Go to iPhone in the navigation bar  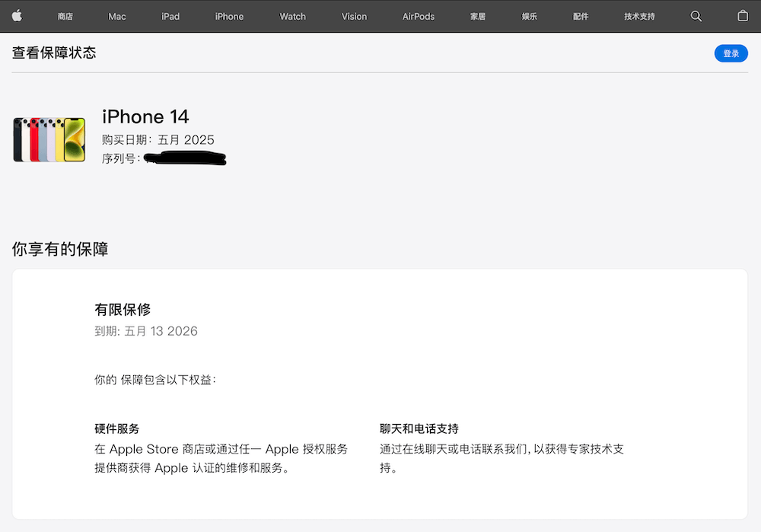pyautogui.click(x=229, y=17)
